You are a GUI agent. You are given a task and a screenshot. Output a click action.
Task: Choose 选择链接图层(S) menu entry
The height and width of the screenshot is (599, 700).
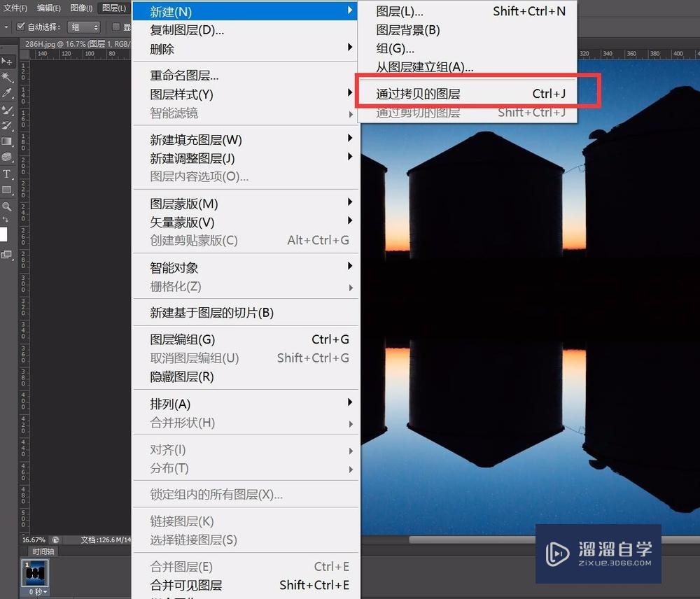pyautogui.click(x=244, y=540)
